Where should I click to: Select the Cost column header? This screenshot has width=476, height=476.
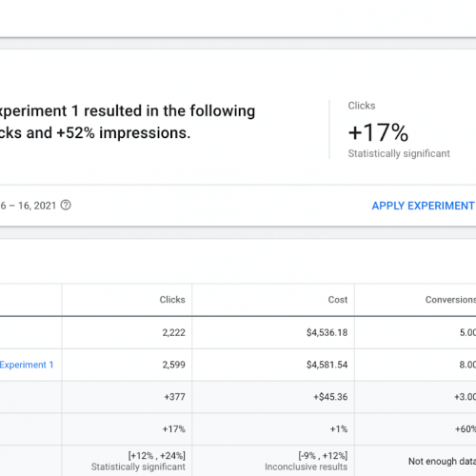tap(338, 300)
